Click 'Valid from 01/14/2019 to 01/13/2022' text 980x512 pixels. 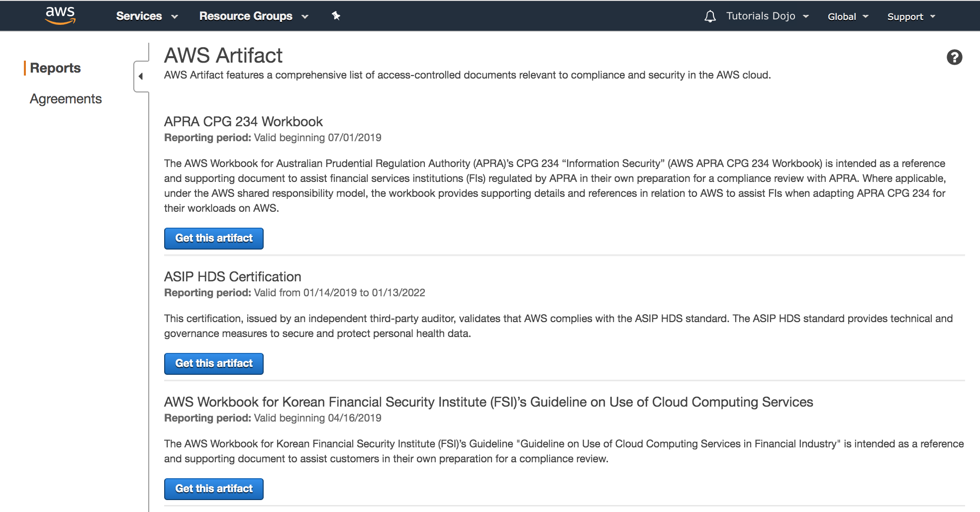click(x=339, y=293)
